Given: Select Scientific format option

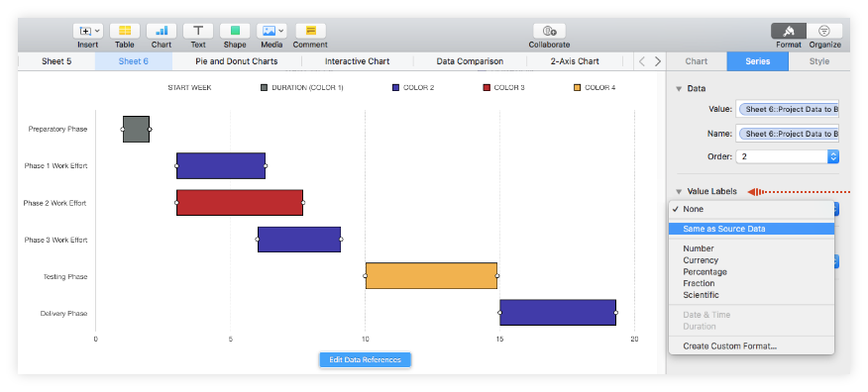Looking at the screenshot, I should pyautogui.click(x=751, y=295).
